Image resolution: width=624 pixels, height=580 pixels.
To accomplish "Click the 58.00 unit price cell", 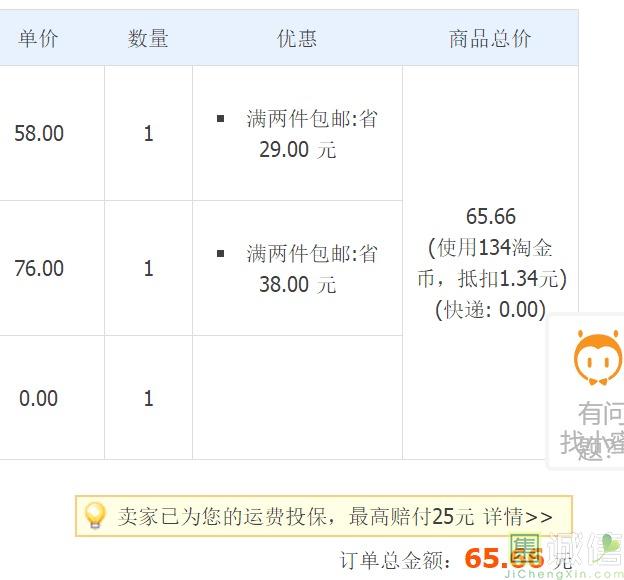I will (39, 133).
